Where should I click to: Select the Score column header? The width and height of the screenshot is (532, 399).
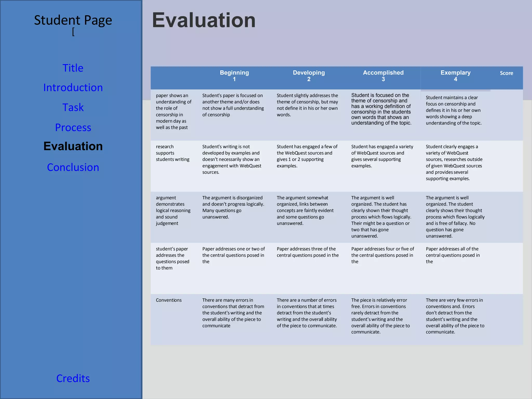(x=506, y=73)
